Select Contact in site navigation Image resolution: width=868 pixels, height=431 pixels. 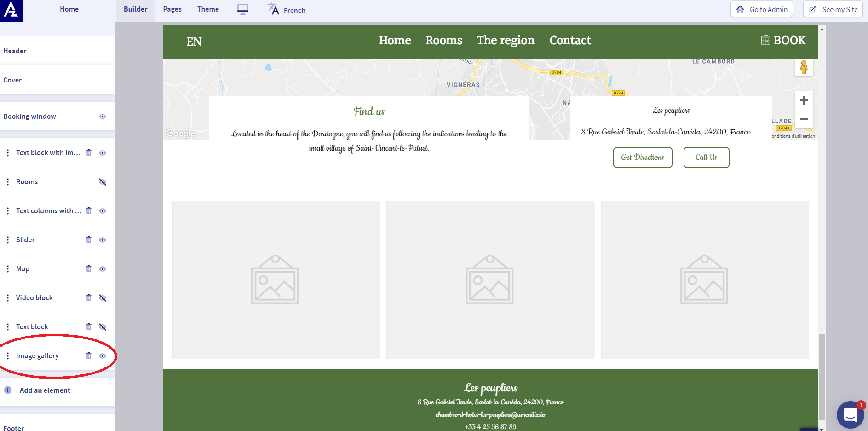pyautogui.click(x=570, y=40)
